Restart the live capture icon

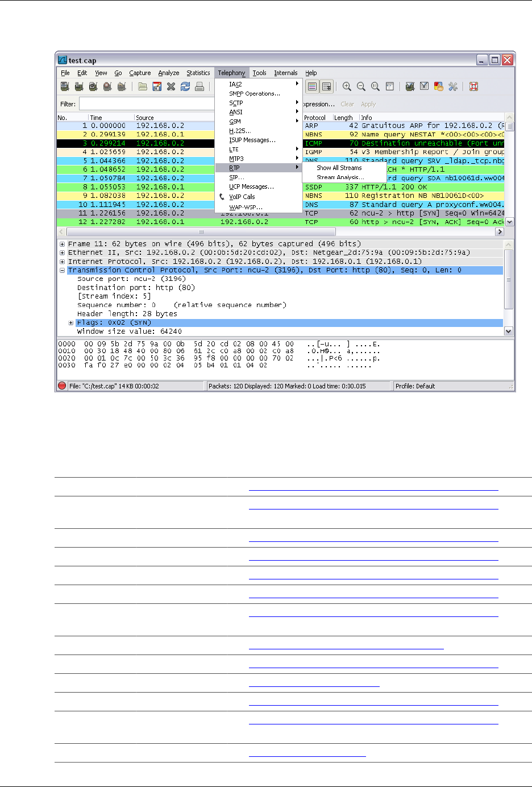[122, 86]
